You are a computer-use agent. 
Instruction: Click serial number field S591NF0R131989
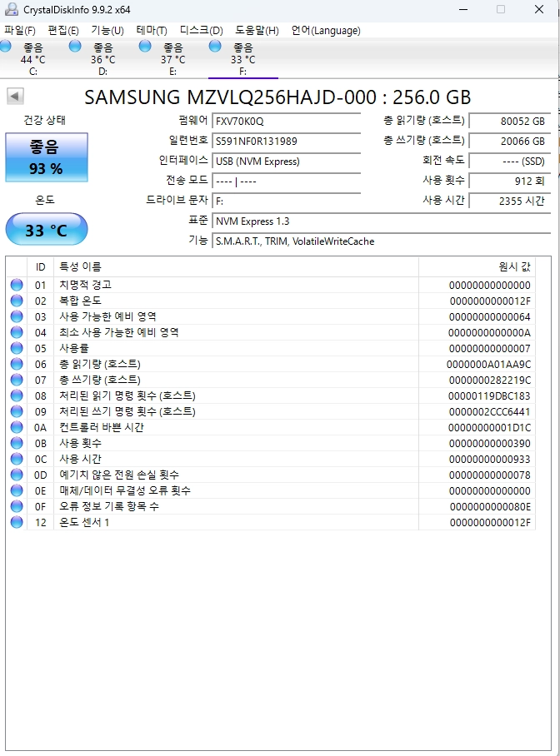tap(287, 142)
